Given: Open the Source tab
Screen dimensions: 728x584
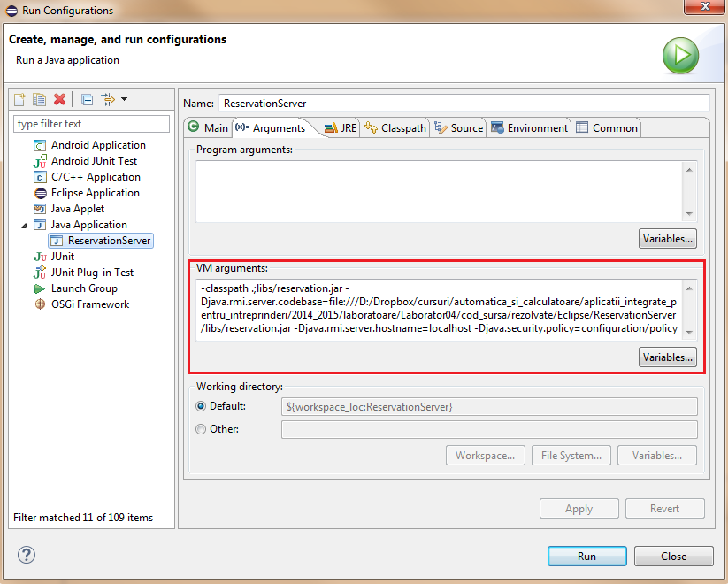Looking at the screenshot, I should 459,127.
